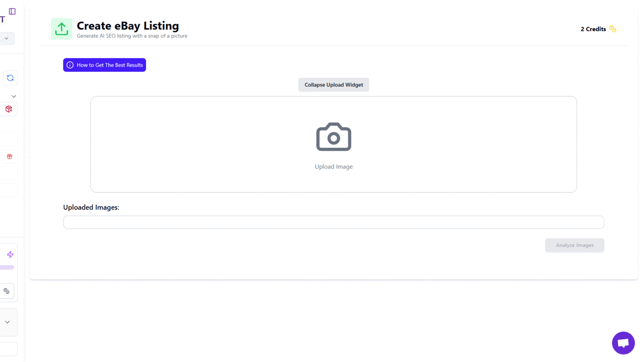Click the Collapse Upload Widget button
The height and width of the screenshot is (362, 644).
pyautogui.click(x=333, y=84)
